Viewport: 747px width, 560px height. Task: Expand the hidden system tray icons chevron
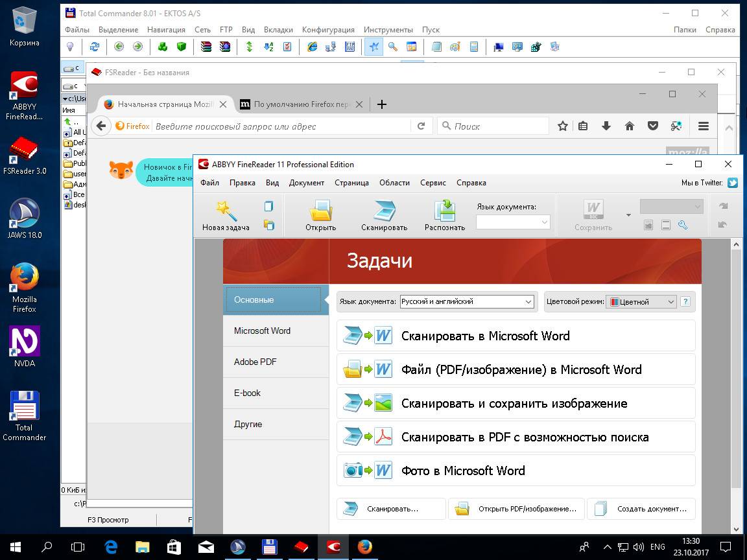pos(606,547)
